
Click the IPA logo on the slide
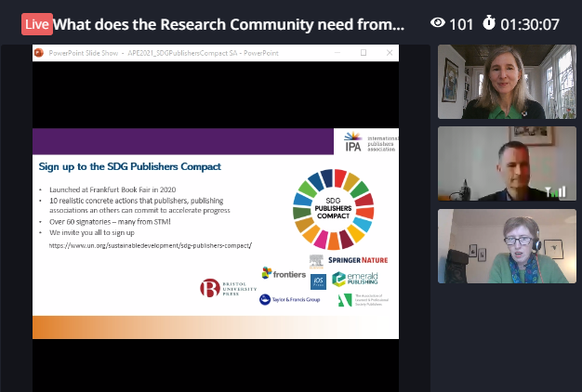(x=352, y=142)
